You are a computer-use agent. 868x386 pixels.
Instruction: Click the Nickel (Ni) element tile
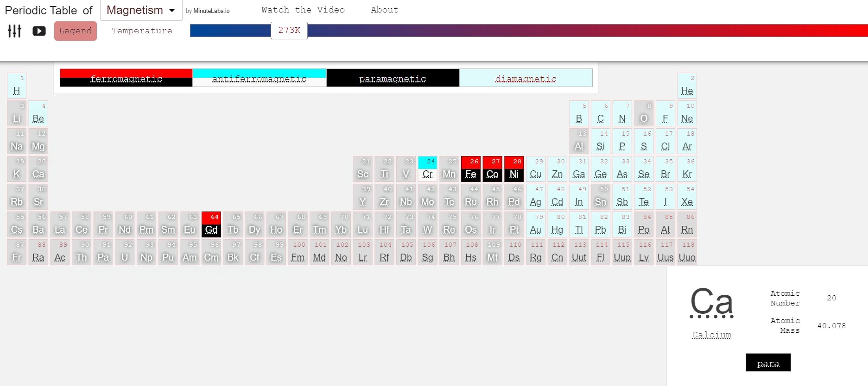pos(514,169)
